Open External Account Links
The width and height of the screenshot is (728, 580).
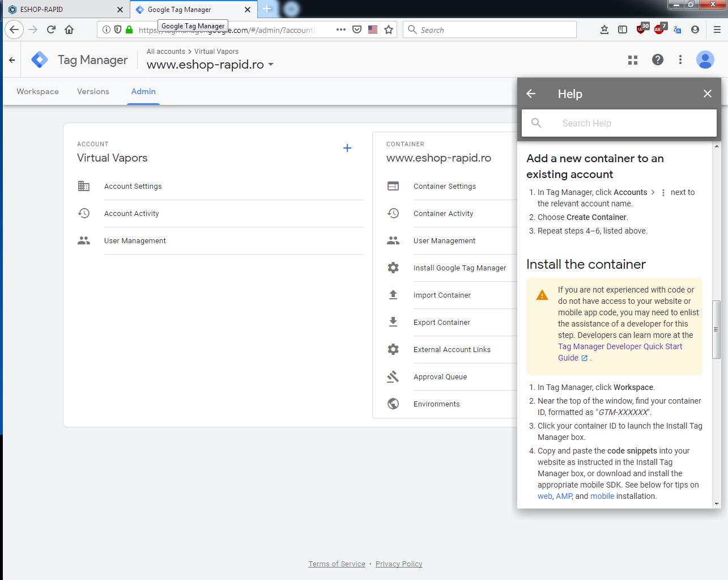(452, 349)
